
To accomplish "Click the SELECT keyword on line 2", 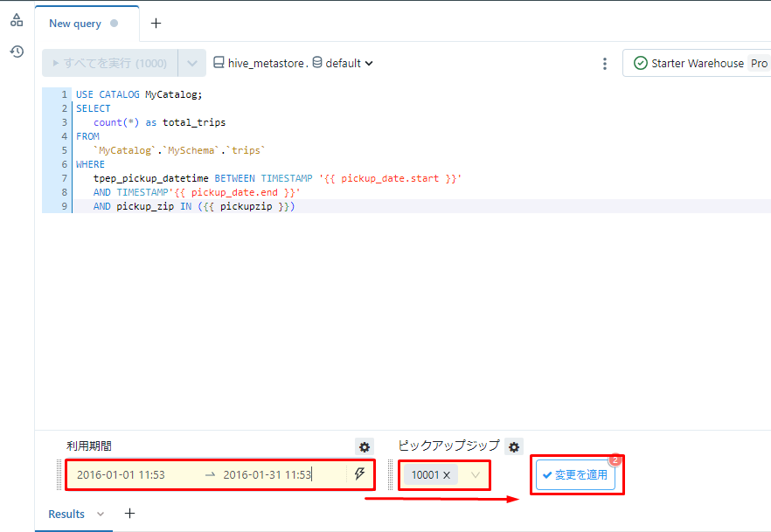I will tap(93, 108).
